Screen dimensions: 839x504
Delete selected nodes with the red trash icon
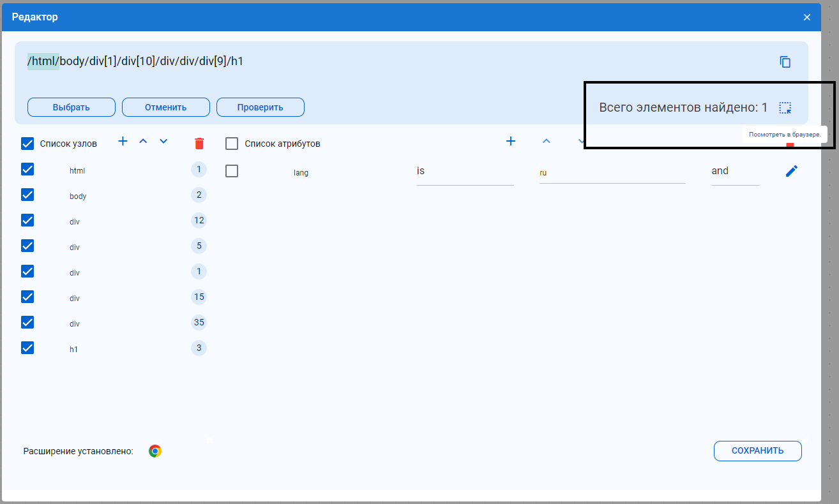click(199, 143)
